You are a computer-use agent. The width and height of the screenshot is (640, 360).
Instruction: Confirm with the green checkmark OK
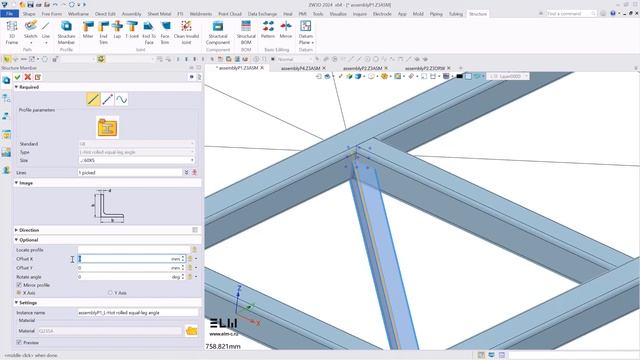18,77
